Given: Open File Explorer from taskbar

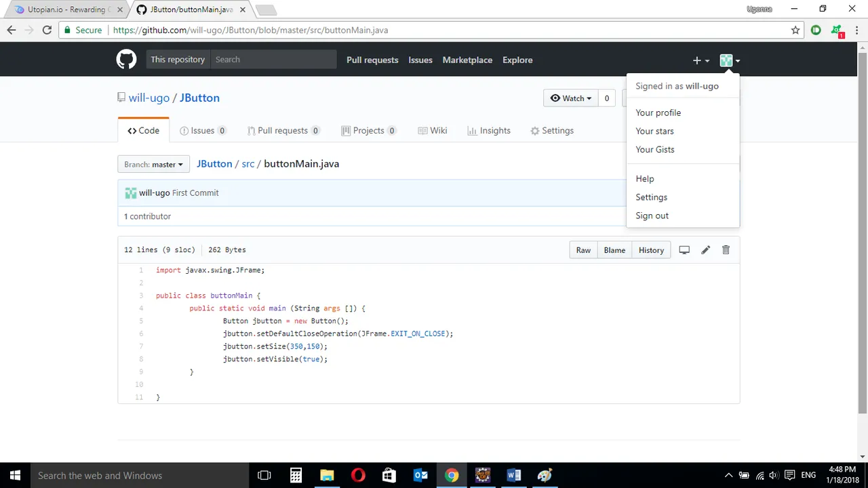Looking at the screenshot, I should pyautogui.click(x=327, y=475).
